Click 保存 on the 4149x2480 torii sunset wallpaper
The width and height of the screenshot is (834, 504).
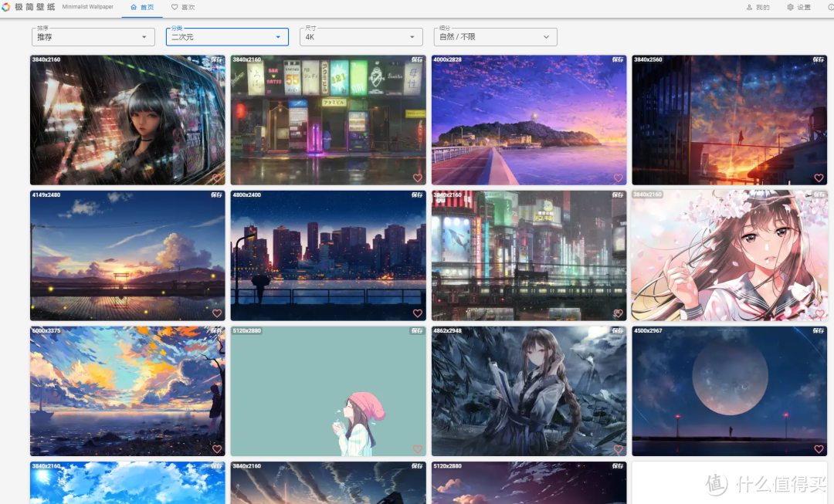coord(216,195)
